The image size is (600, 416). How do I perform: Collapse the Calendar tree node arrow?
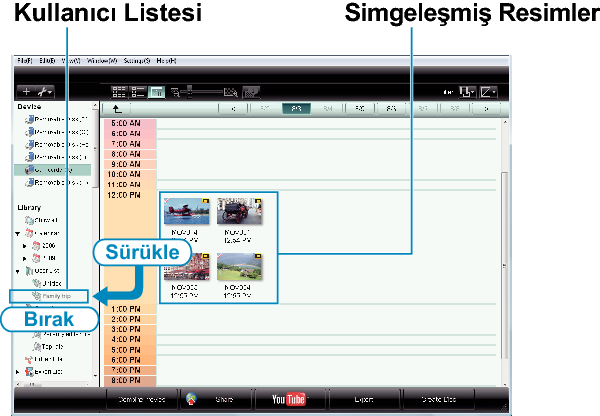coord(18,233)
